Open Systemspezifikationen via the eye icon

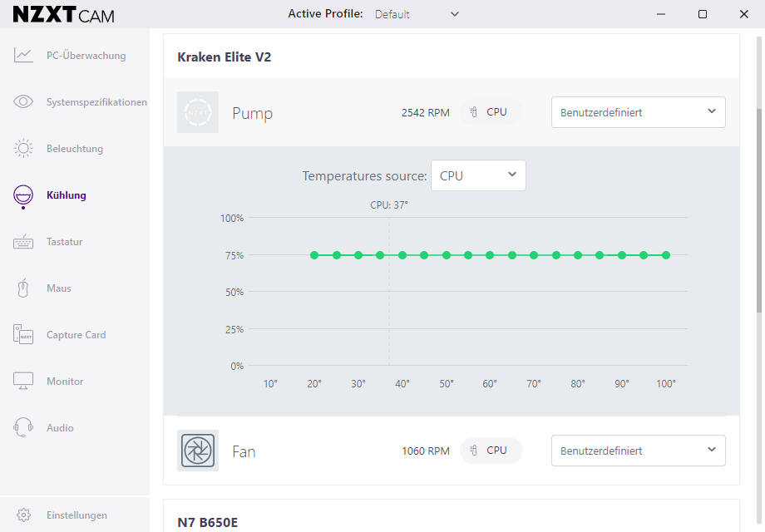(23, 102)
